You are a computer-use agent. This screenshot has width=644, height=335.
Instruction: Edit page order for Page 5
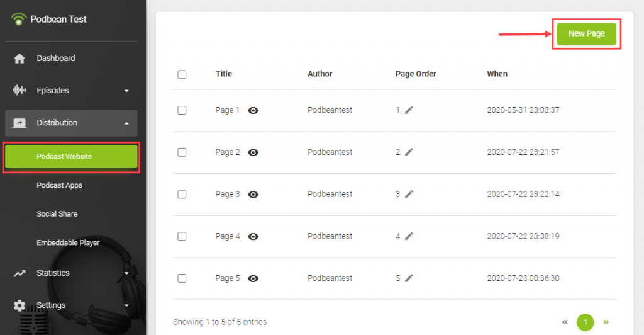(x=409, y=278)
